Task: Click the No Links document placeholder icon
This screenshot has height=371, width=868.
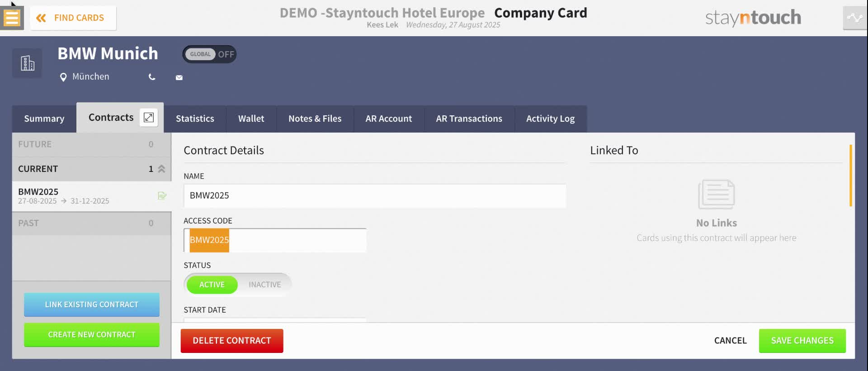Action: click(x=717, y=195)
